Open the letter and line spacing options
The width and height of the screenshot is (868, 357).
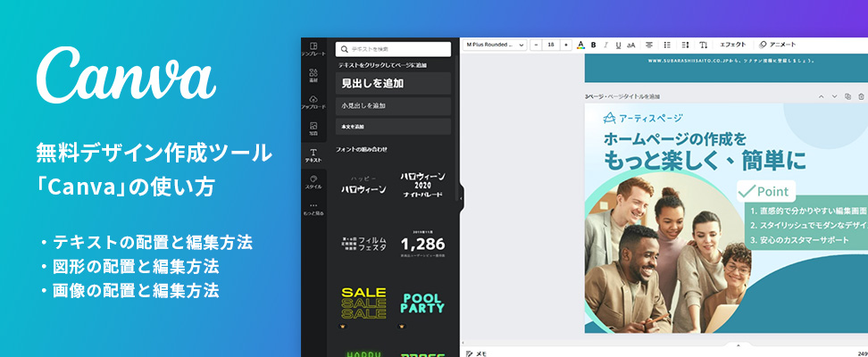pos(685,45)
